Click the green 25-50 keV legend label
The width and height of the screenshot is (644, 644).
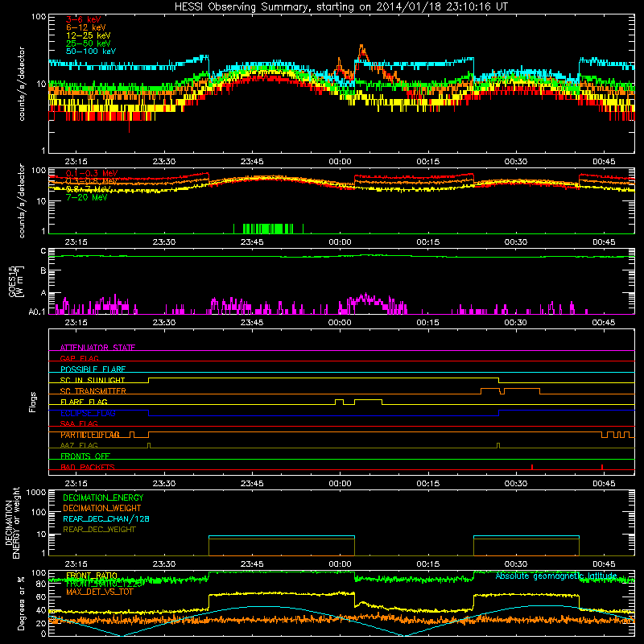[x=88, y=43]
